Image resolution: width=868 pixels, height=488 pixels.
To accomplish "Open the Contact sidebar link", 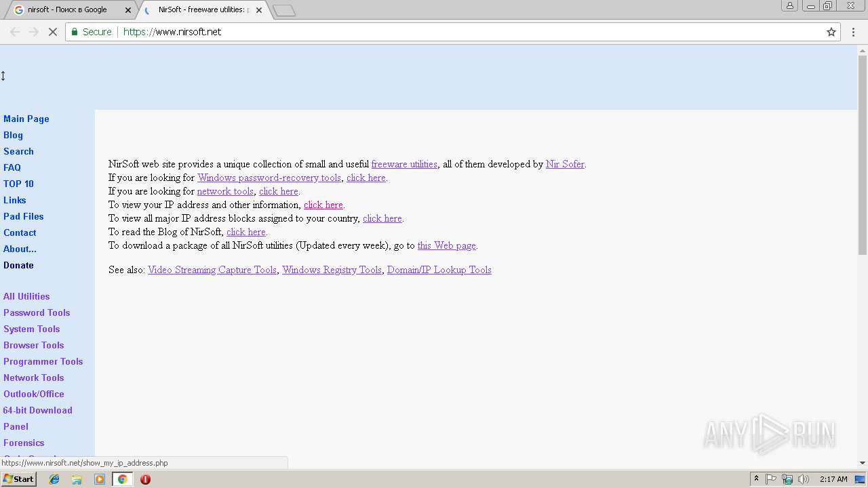I will tap(20, 232).
